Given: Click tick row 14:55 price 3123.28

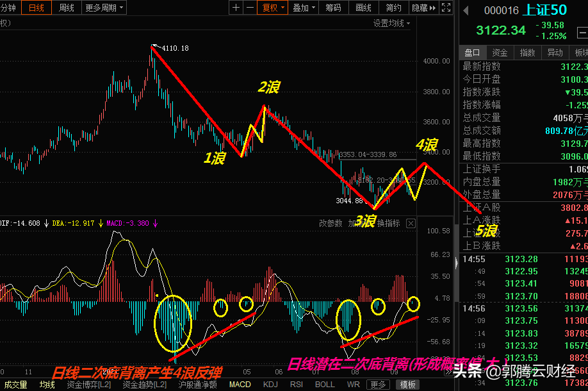Looking at the screenshot, I should pos(521,260).
